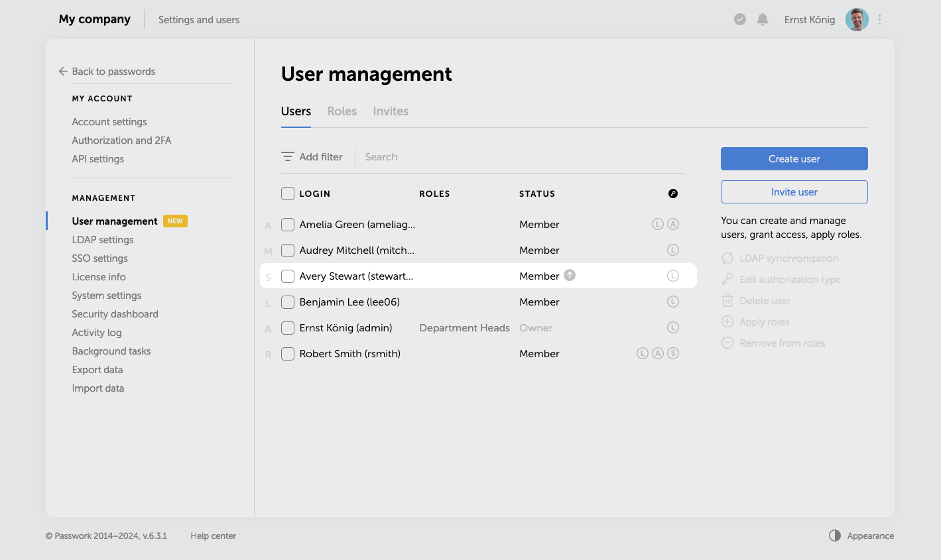The height and width of the screenshot is (560, 941).
Task: Tick the Benjamin Lee checkbox
Action: point(288,302)
